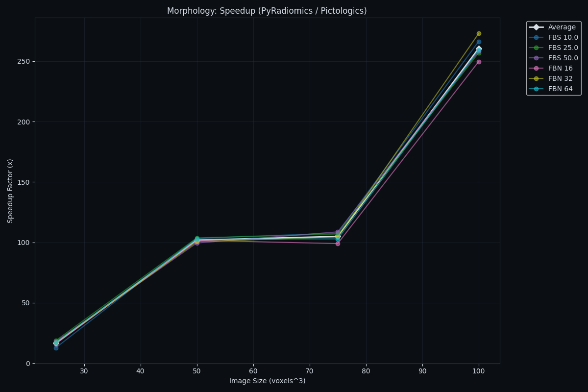
Task: Click the cyan FBN 64 legend marker
Action: point(536,89)
